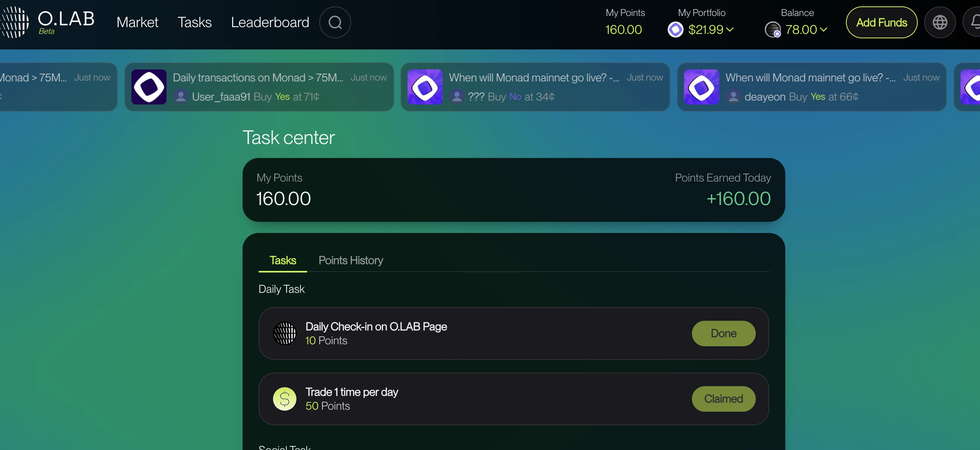
Task: Switch to the Points History tab
Action: pos(350,260)
